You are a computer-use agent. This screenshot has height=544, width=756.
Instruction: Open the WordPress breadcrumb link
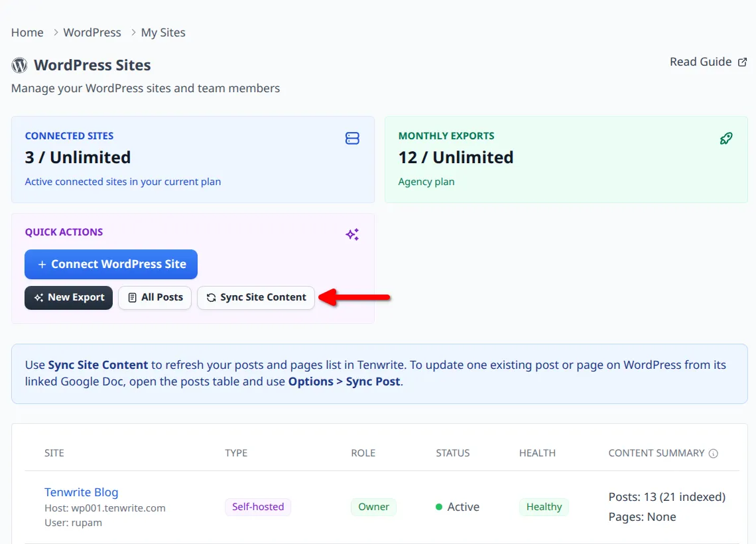(92, 33)
